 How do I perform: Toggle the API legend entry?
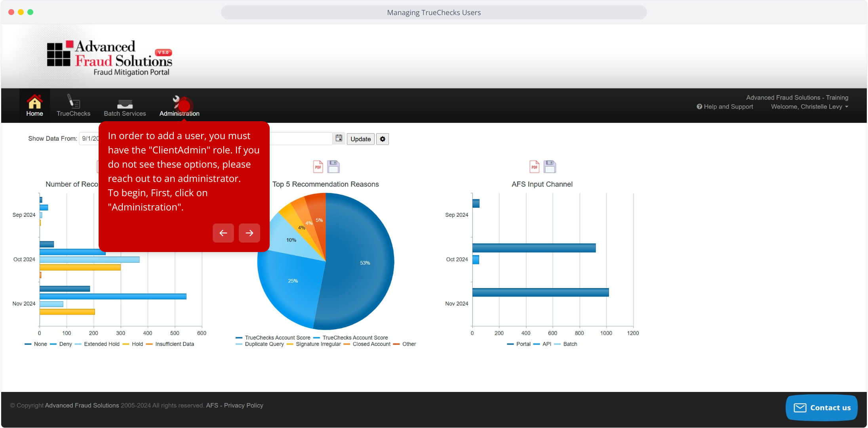(542, 344)
